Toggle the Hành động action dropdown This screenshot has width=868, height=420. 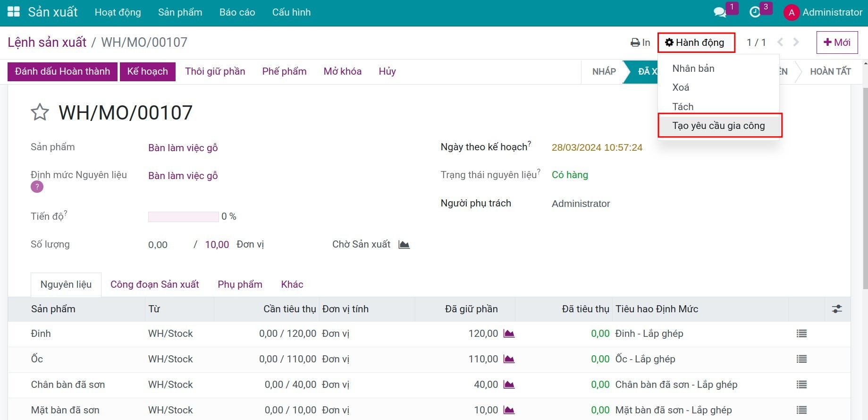tap(695, 43)
